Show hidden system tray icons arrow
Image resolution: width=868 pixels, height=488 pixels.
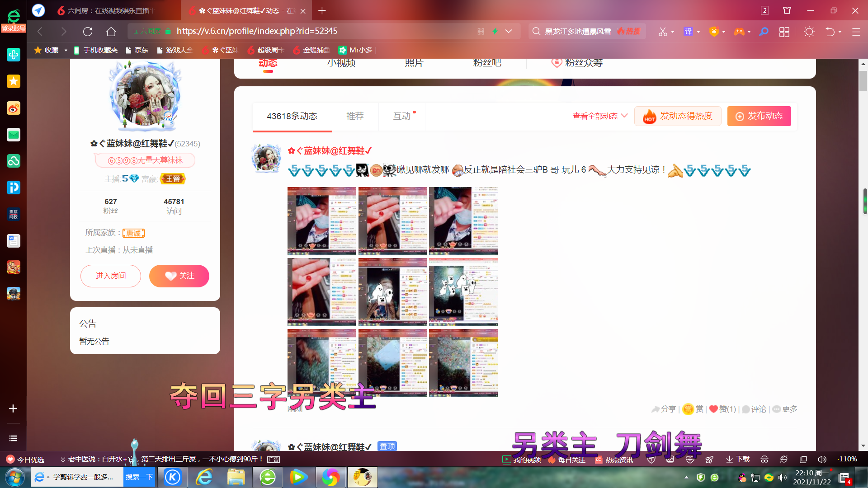click(686, 477)
